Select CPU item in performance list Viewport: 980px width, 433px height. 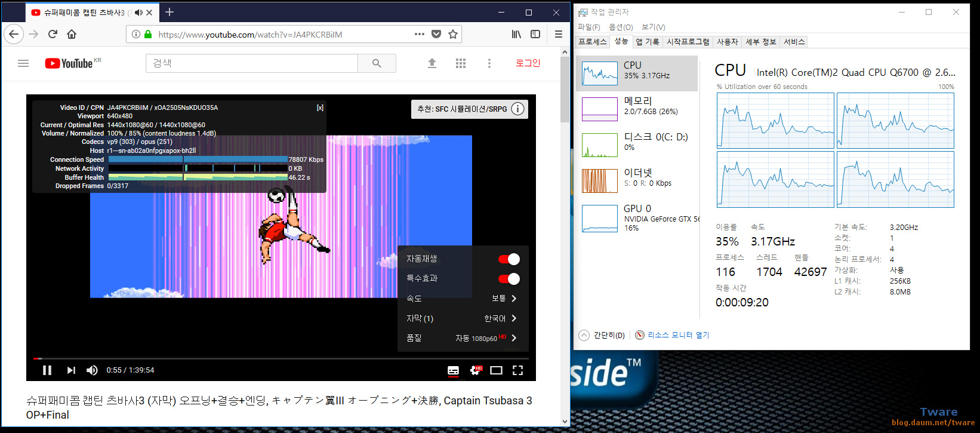coord(637,73)
